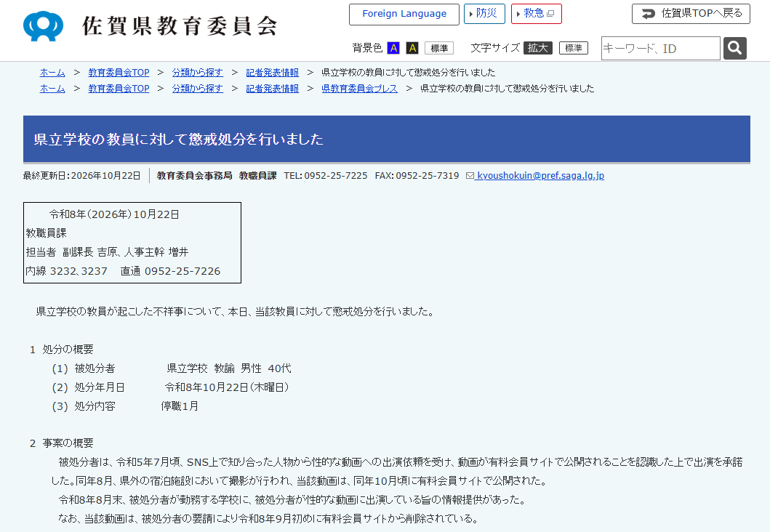Screen dimensions: 770x532
Task: Click ホーム in the first breadcrumb row
Action: coord(52,73)
